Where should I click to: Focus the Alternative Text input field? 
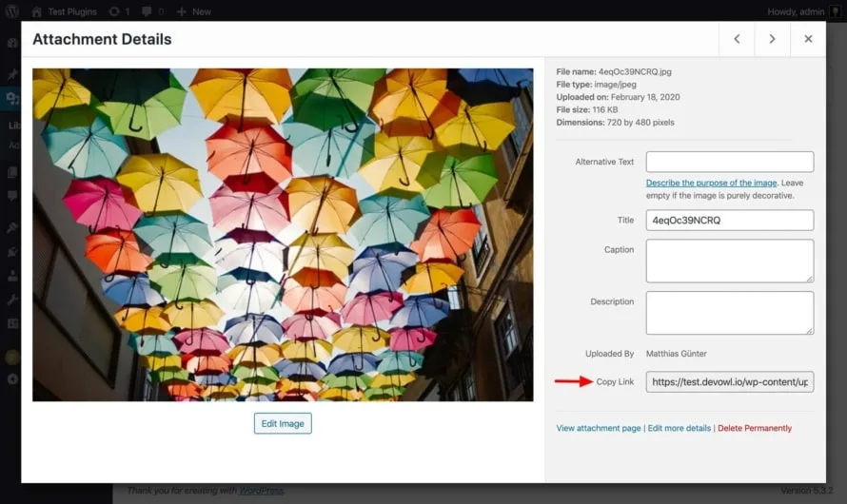(729, 162)
